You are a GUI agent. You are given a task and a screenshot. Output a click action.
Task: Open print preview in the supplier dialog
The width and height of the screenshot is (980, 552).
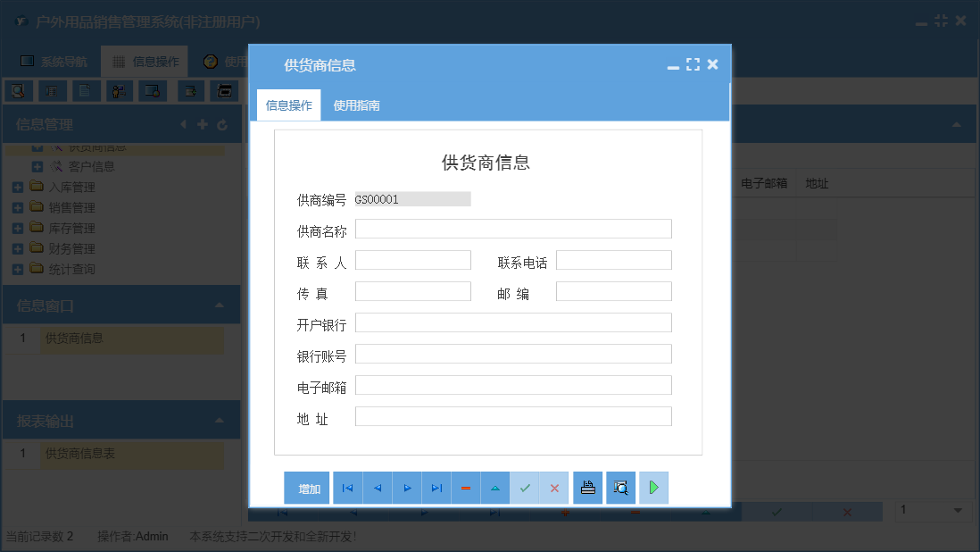[619, 488]
